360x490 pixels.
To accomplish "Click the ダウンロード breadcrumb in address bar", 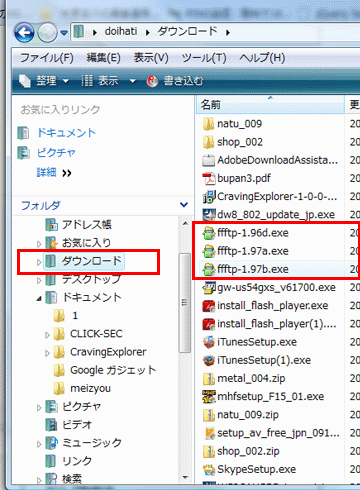I will tap(187, 31).
